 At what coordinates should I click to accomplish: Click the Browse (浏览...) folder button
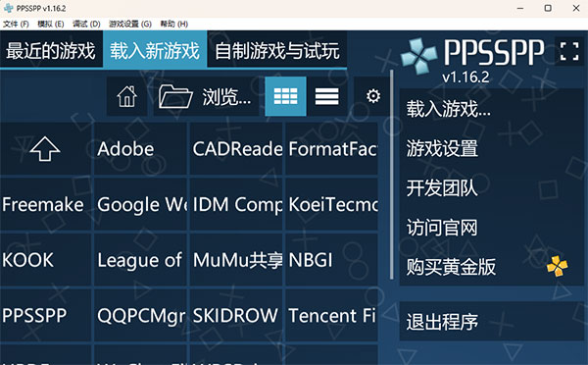(x=206, y=96)
